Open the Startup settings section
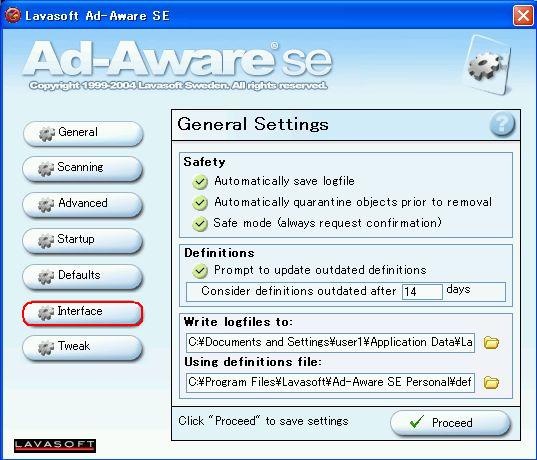Viewport: 537px width, 460px height. pyautogui.click(x=83, y=240)
